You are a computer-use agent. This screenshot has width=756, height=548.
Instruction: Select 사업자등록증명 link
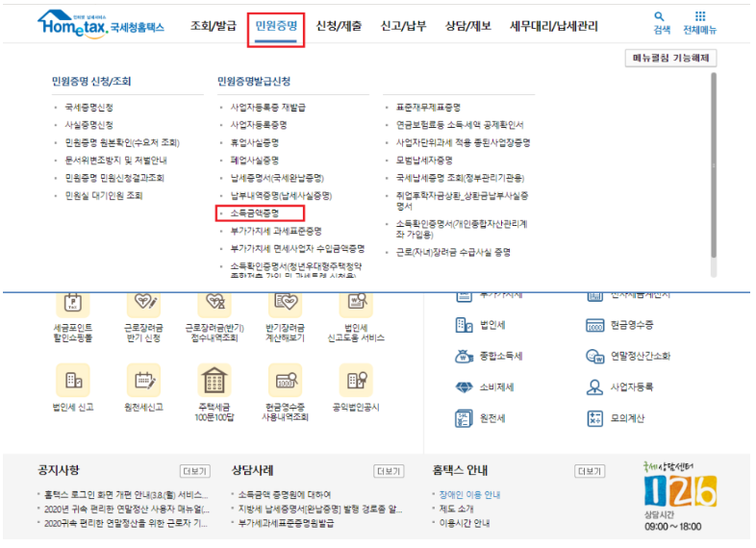pos(259,125)
